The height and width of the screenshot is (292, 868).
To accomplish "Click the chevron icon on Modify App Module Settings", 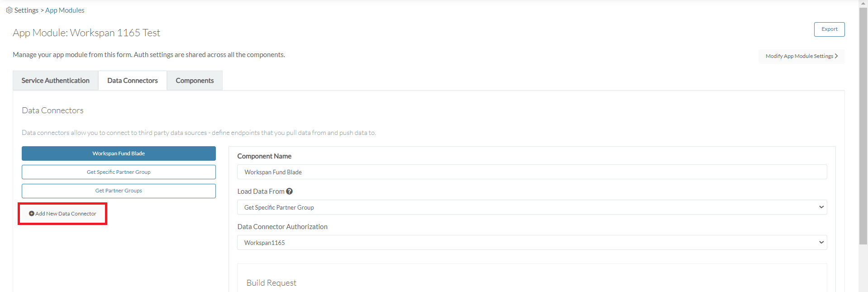I will (836, 56).
